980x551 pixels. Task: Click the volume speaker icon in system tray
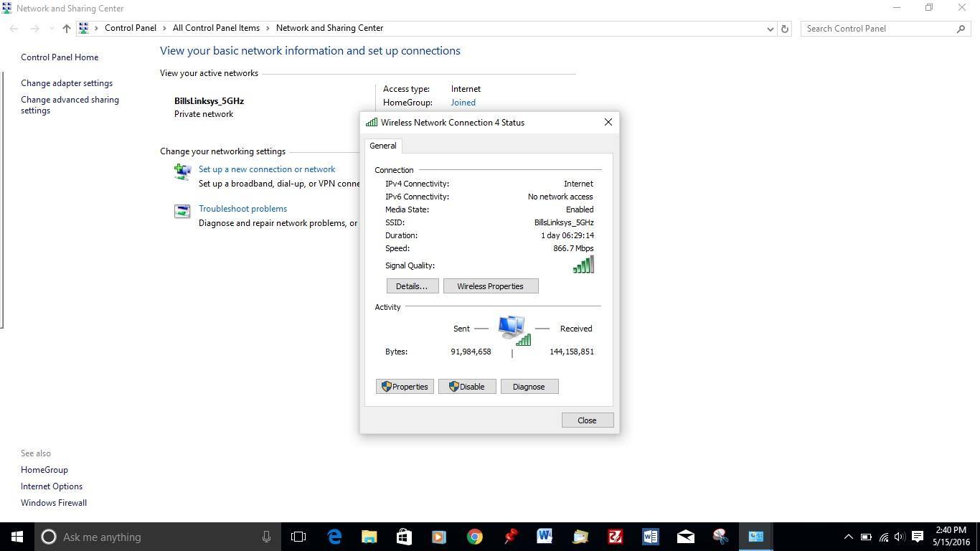(900, 537)
